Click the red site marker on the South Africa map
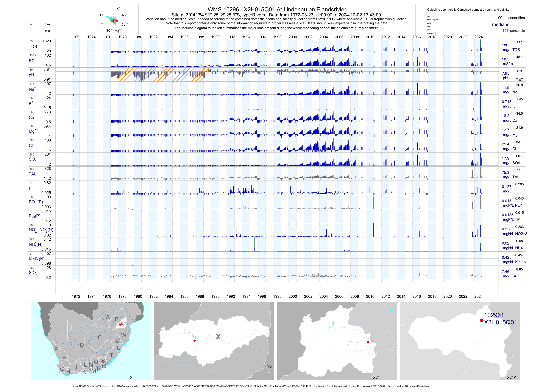Screen dimensions: 554x392 [120, 324]
